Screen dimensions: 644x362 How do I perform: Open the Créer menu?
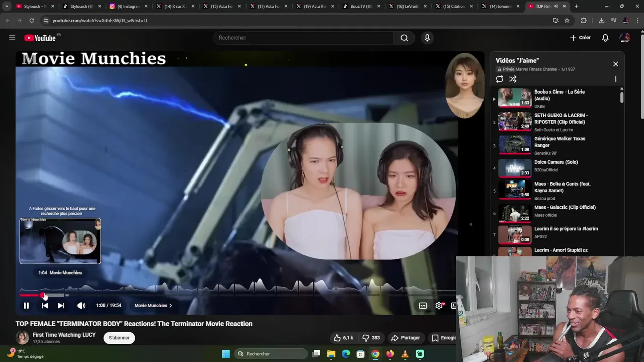coord(580,38)
